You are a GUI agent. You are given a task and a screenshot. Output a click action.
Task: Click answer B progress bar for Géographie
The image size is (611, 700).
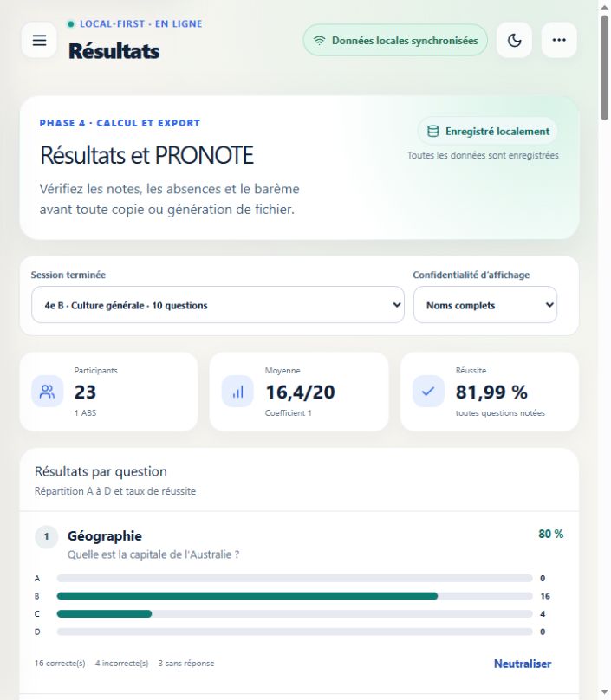[x=295, y=596]
